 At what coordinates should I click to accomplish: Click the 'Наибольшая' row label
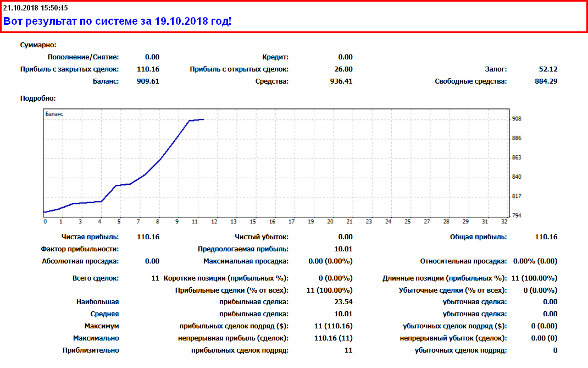[97, 302]
